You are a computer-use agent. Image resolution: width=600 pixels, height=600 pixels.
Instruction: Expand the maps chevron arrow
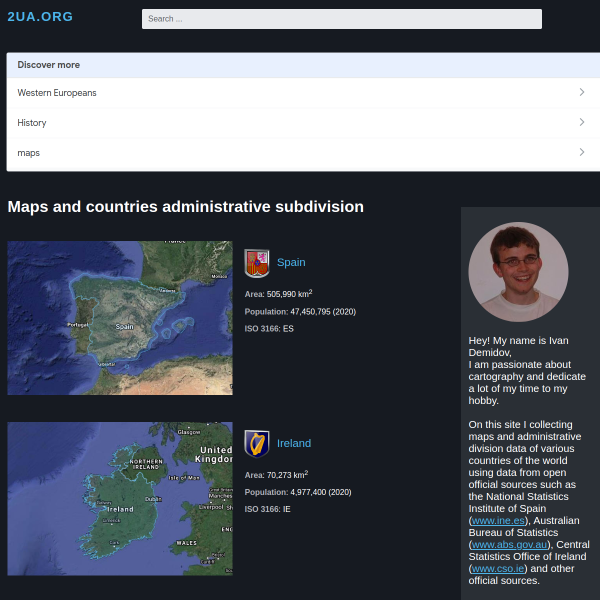(x=582, y=152)
